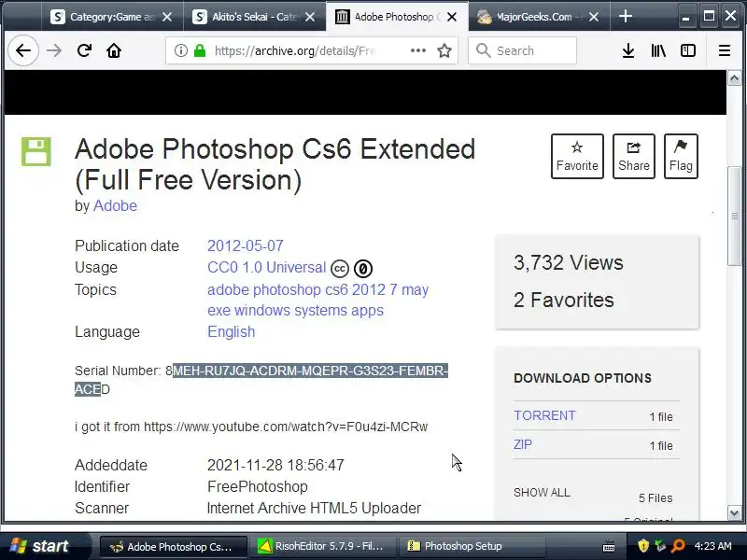Click the zero public domain icon
The width and height of the screenshot is (747, 560).
[x=363, y=269]
